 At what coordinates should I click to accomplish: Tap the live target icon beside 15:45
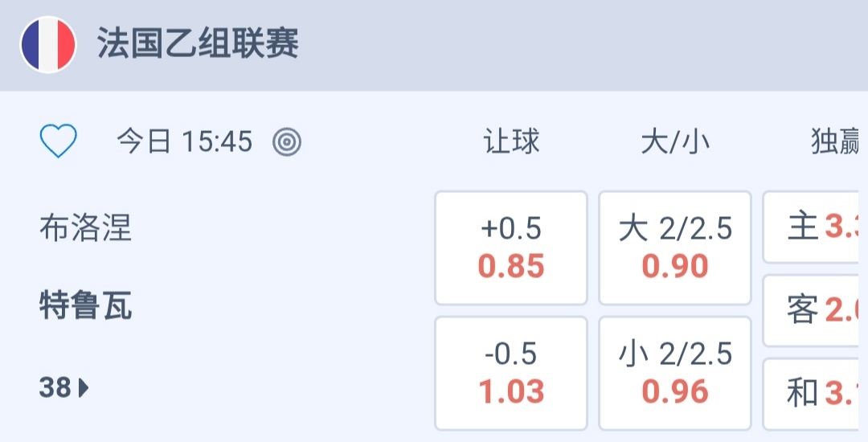pos(287,142)
